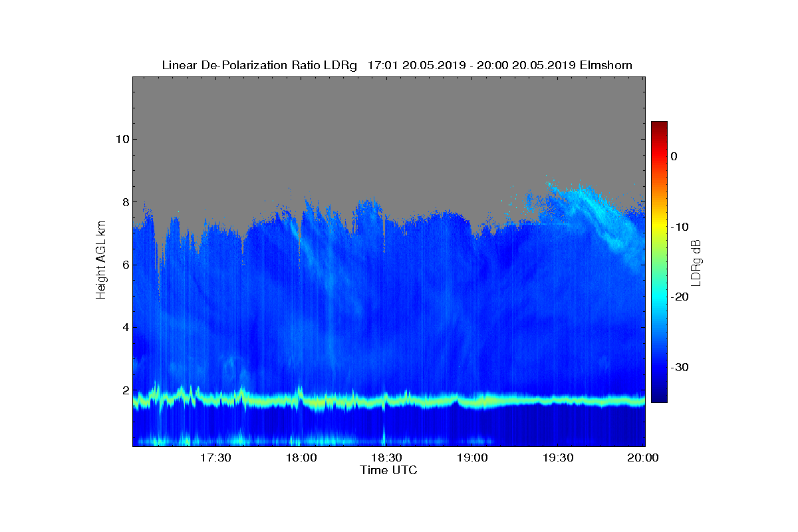Click the LDRg dB colorbar title
This screenshot has width=798, height=532.
tap(696, 262)
